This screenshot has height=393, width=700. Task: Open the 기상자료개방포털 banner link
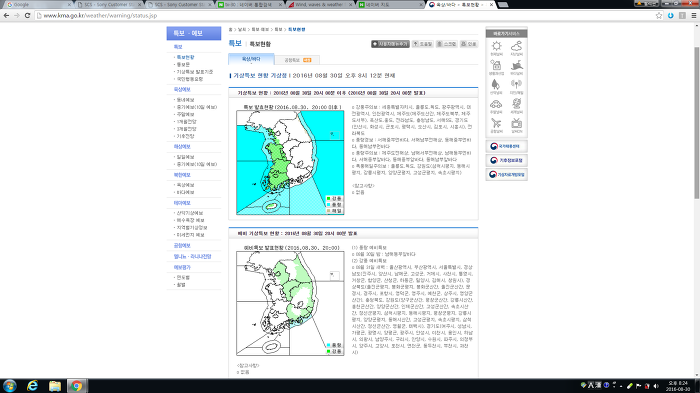point(507,175)
